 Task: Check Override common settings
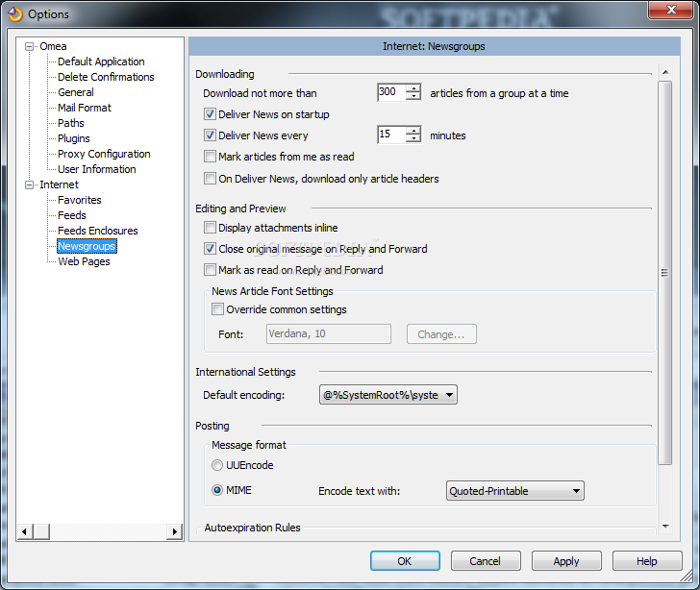(217, 309)
